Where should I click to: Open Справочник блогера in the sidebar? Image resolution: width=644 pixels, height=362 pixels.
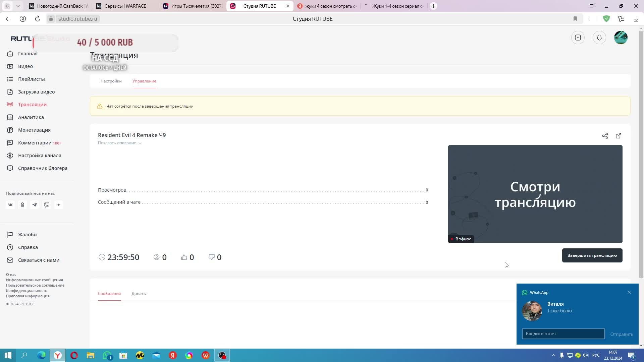tap(37, 168)
